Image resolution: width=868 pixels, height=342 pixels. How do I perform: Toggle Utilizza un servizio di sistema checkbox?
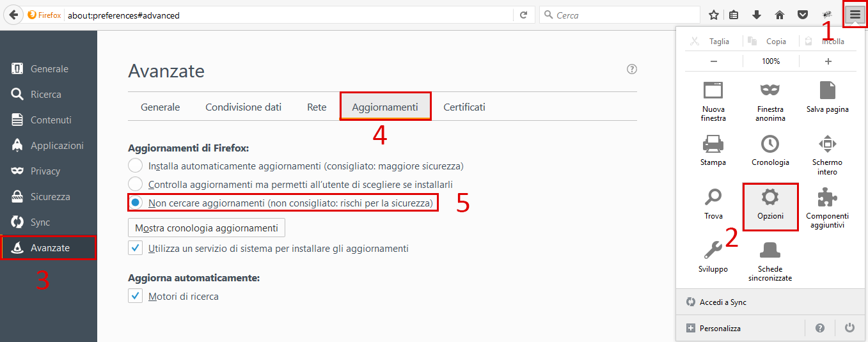[x=135, y=248]
